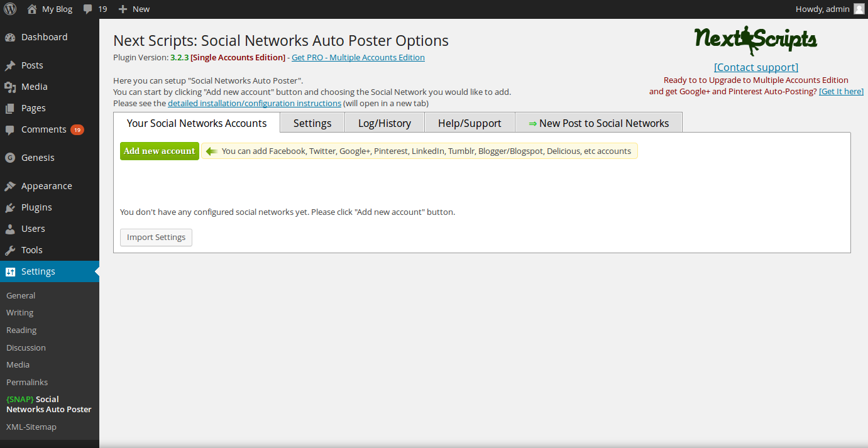Click Get PRO Multiple Accounts Edition link

358,58
